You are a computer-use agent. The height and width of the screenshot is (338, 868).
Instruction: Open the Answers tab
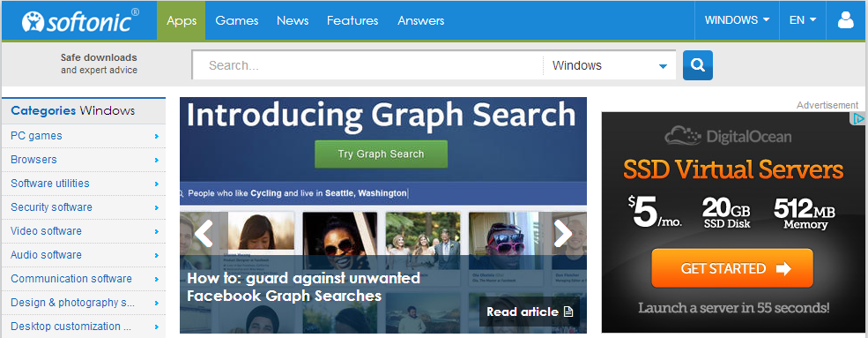coord(420,20)
